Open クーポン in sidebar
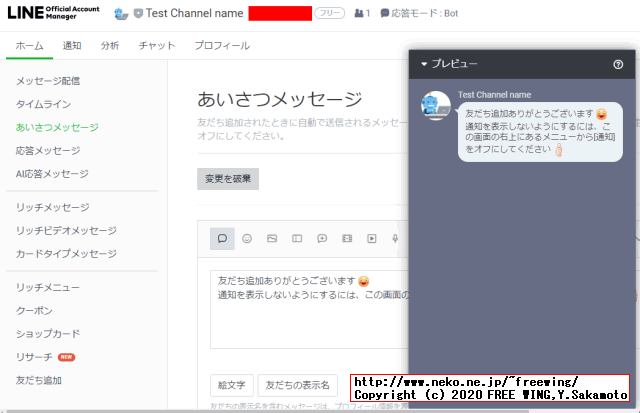The height and width of the screenshot is (413, 640). (x=34, y=311)
